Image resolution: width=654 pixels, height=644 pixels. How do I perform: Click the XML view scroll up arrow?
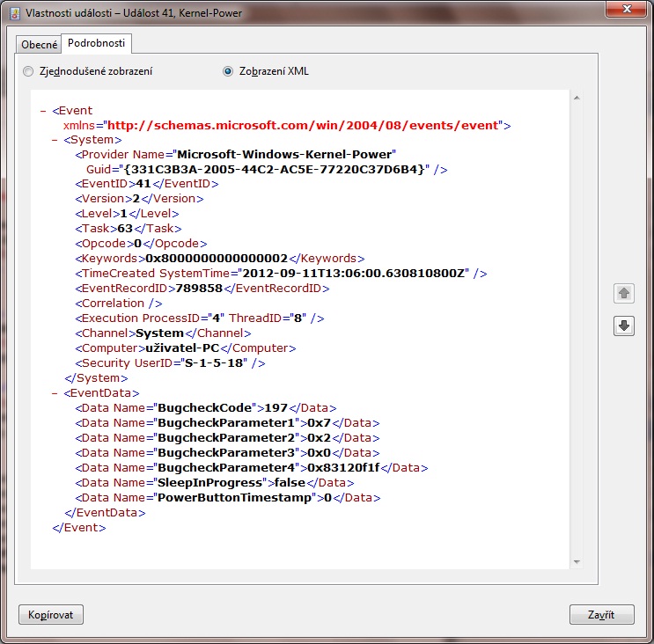[577, 98]
